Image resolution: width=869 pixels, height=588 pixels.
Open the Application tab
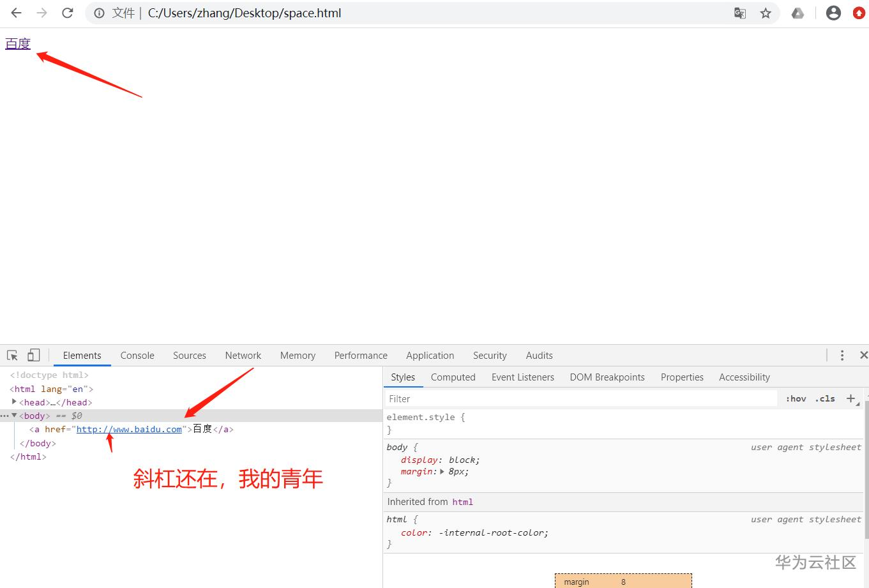tap(430, 356)
